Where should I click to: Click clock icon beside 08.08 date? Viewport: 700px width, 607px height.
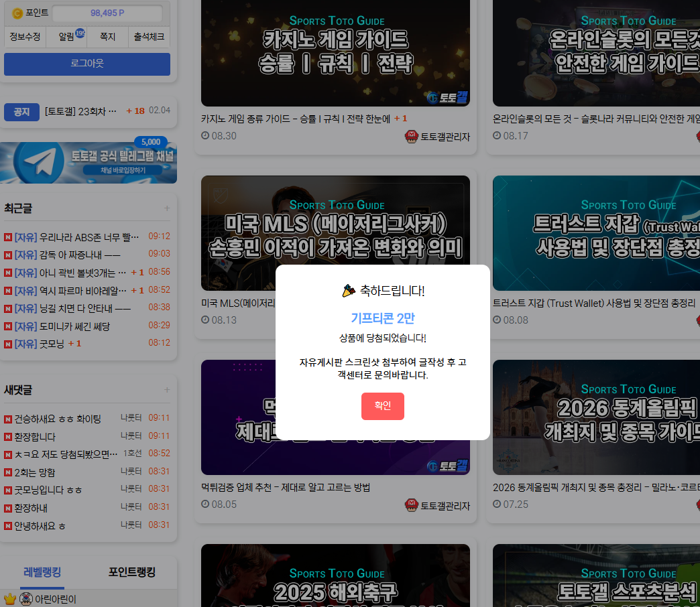pyautogui.click(x=496, y=320)
